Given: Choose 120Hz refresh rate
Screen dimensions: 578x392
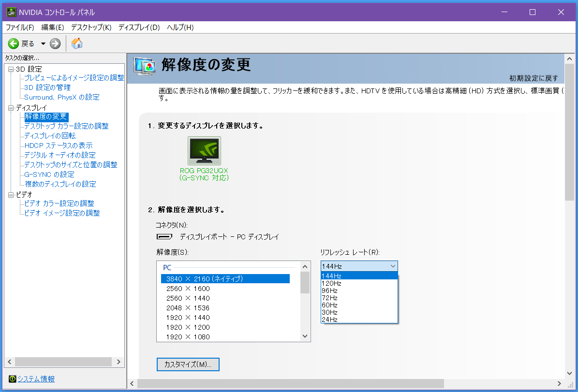Looking at the screenshot, I should [x=359, y=283].
